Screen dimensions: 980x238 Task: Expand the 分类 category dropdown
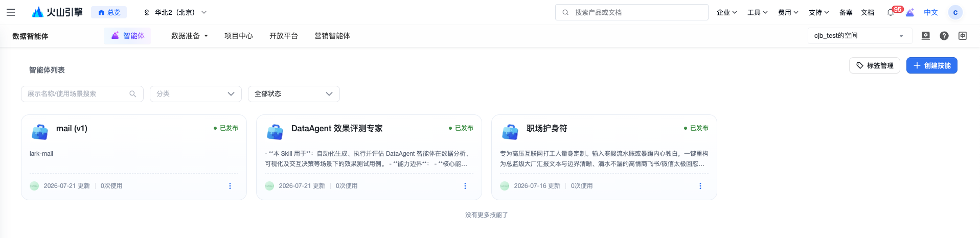pos(196,94)
